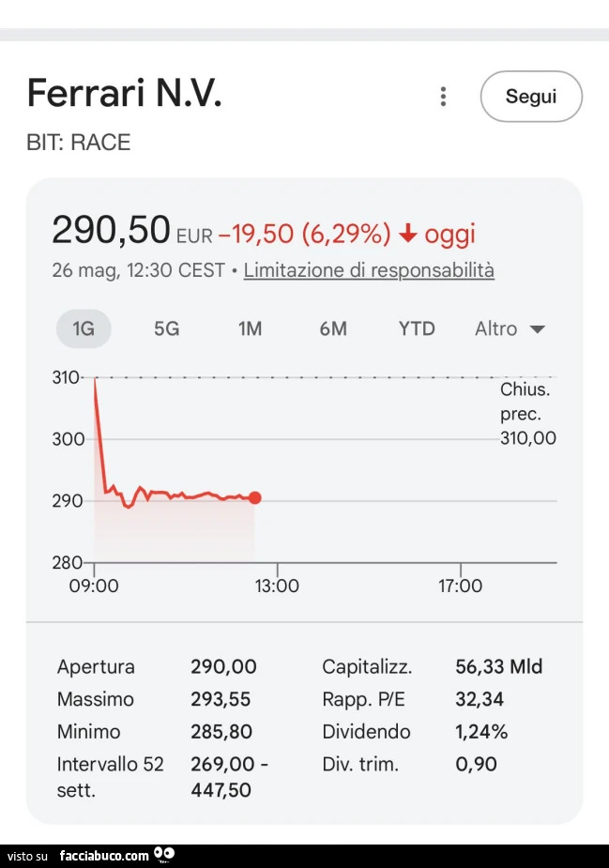Click the red down arrow price indicator
The width and height of the screenshot is (609, 868).
[408, 233]
